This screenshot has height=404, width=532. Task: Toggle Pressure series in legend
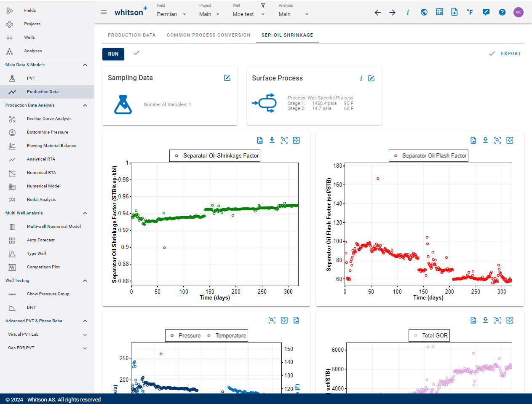[185, 335]
